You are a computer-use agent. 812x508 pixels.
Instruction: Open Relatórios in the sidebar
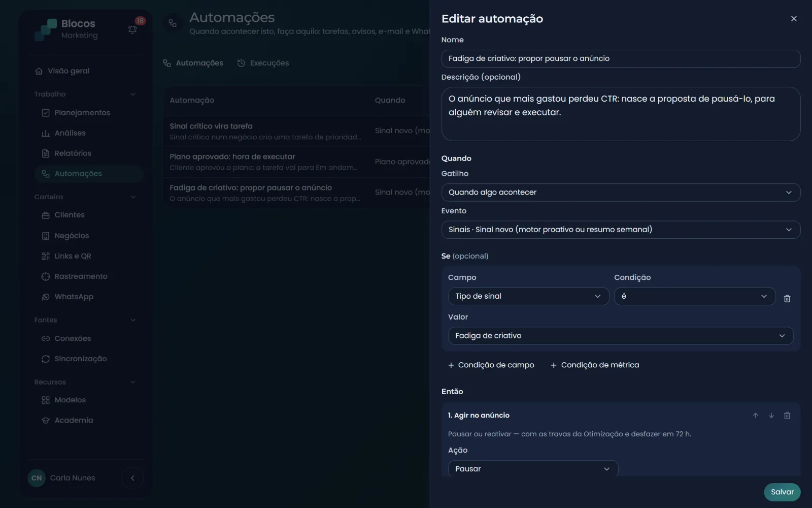coord(89,153)
